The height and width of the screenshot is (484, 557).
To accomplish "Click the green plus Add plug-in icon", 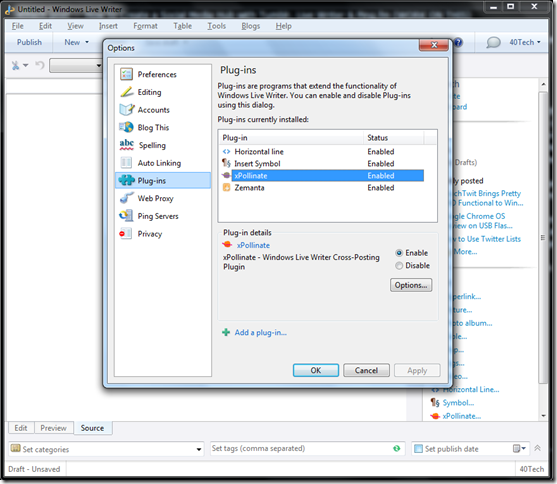I will (x=226, y=333).
